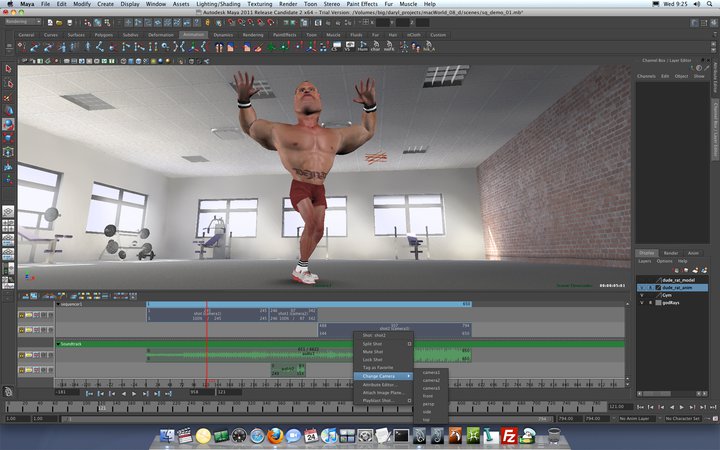The width and height of the screenshot is (720, 450).
Task: Click the Save Scene icon in status line
Action: click(x=70, y=22)
